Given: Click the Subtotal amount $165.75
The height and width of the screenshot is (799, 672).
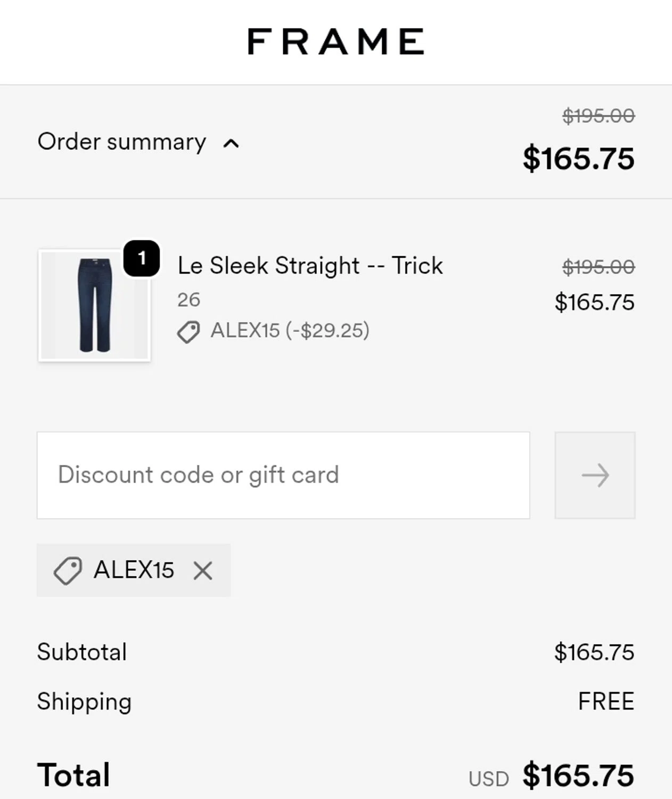Looking at the screenshot, I should point(594,652).
